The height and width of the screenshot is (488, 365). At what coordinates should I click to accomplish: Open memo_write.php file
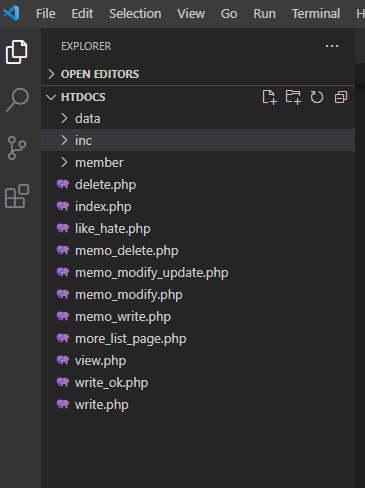coord(123,317)
